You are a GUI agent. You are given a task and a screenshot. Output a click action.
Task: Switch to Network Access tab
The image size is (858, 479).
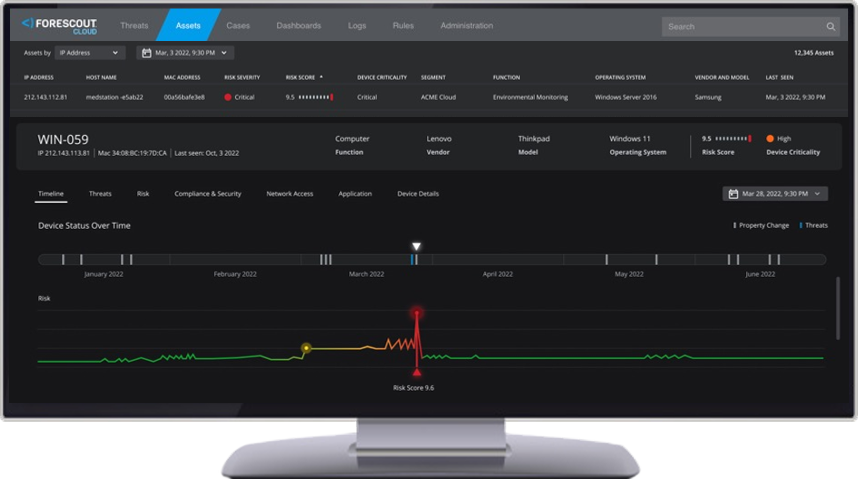coord(289,194)
